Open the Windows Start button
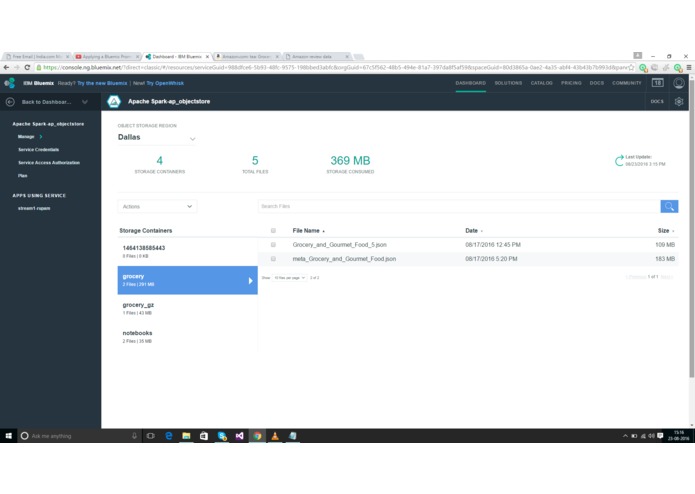This screenshot has height=494, width=695. pos(8,436)
